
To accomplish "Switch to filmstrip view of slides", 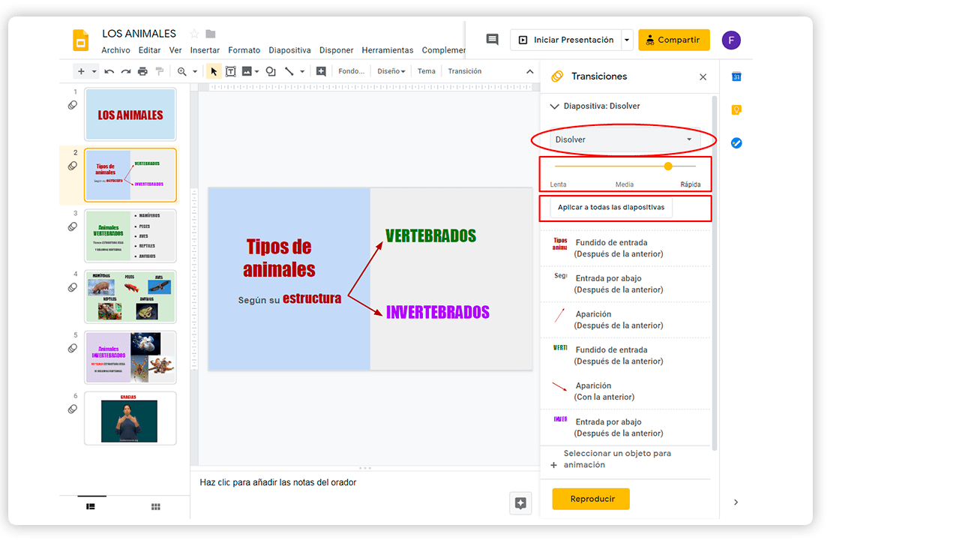I will click(x=91, y=507).
